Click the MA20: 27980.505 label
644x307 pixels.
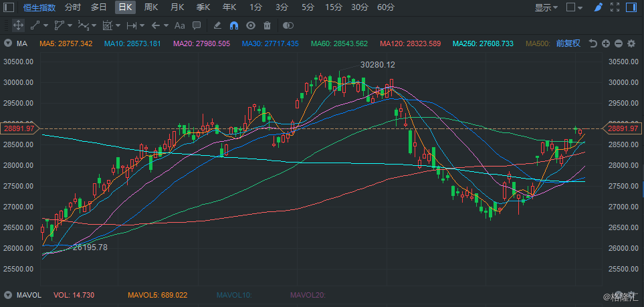[x=202, y=43]
